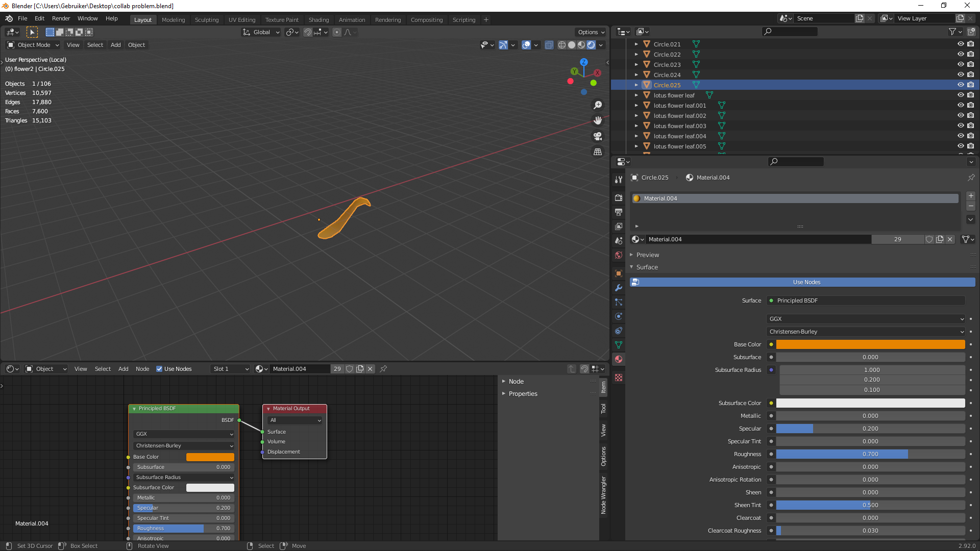The width and height of the screenshot is (980, 551).
Task: Pin the node editor material
Action: (x=383, y=369)
